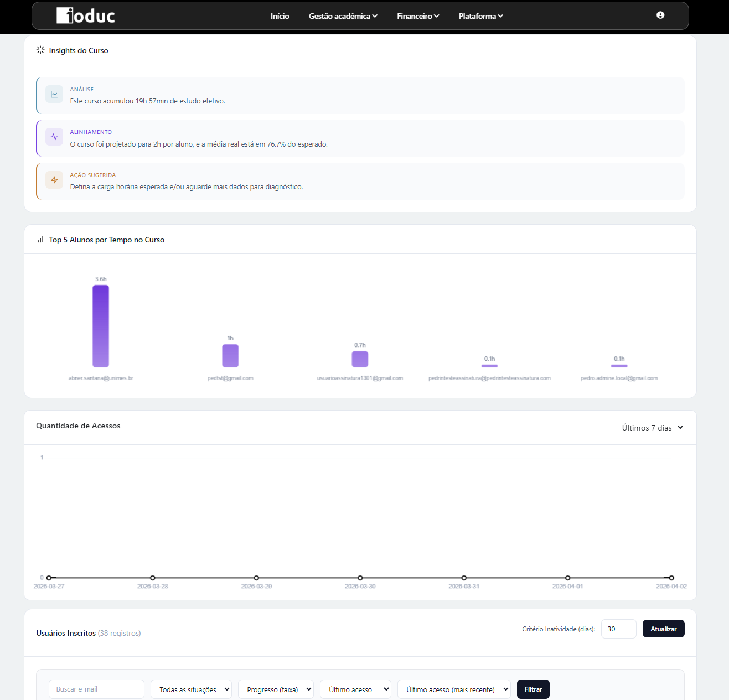Screen dimensions: 729x700
Task: Open the Progresso (faixa) filter
Action: [276, 689]
